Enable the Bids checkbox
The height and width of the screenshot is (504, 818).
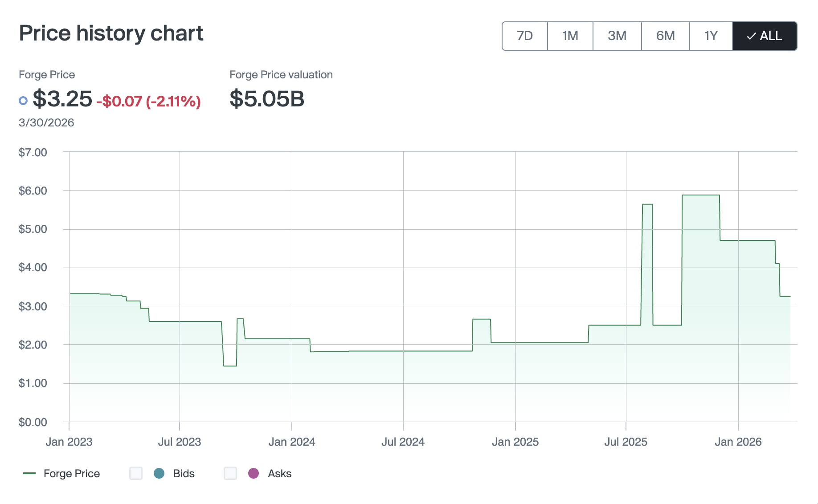point(136,473)
